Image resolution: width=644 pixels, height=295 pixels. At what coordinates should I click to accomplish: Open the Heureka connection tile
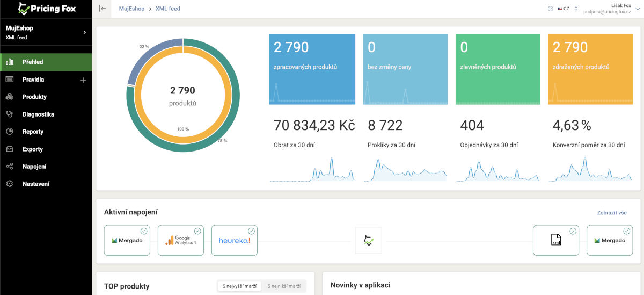(x=235, y=240)
